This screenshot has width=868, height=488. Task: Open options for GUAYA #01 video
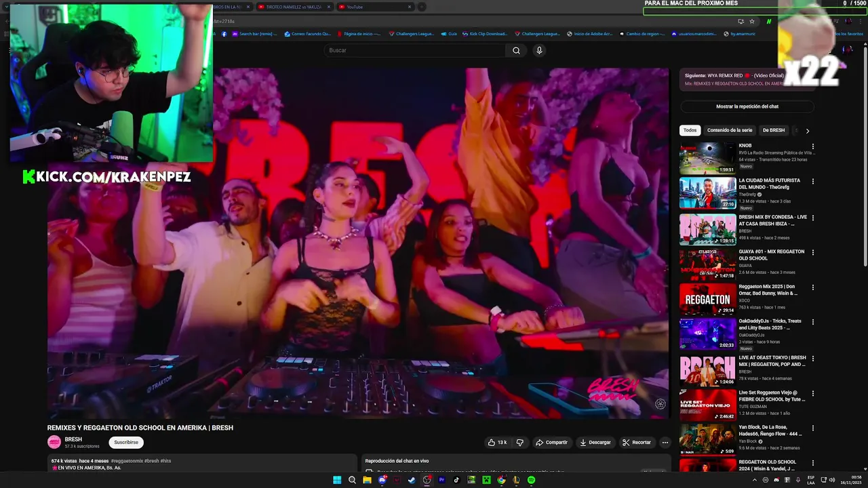[813, 253]
